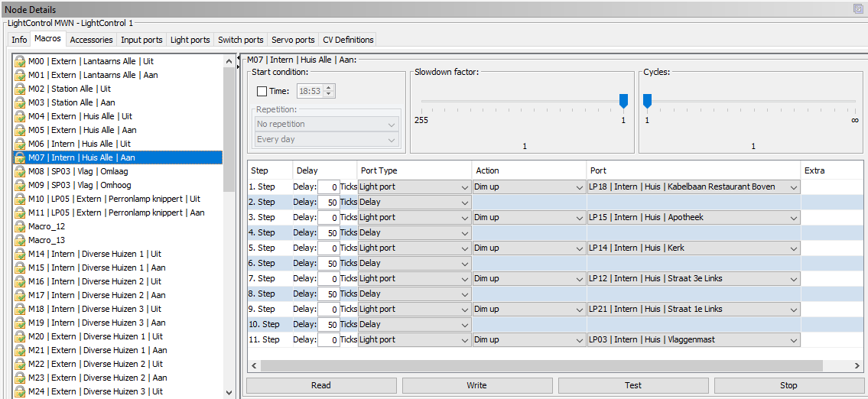
Task: Click the lock icon of M08 Vlag Omlaag
Action: point(21,171)
